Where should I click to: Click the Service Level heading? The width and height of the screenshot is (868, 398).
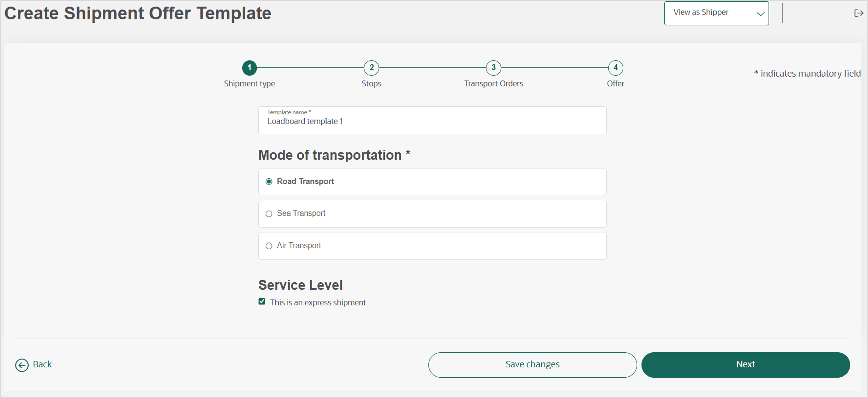point(300,285)
